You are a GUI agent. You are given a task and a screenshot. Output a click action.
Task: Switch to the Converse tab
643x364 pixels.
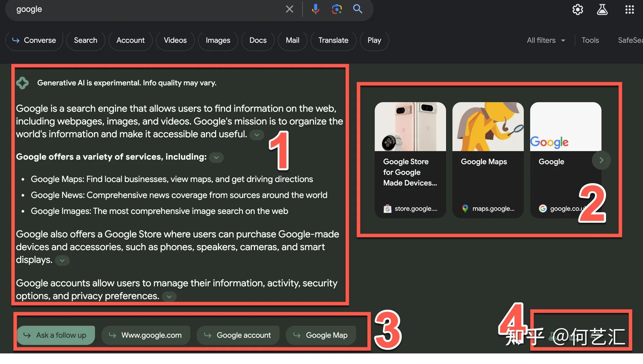click(34, 40)
